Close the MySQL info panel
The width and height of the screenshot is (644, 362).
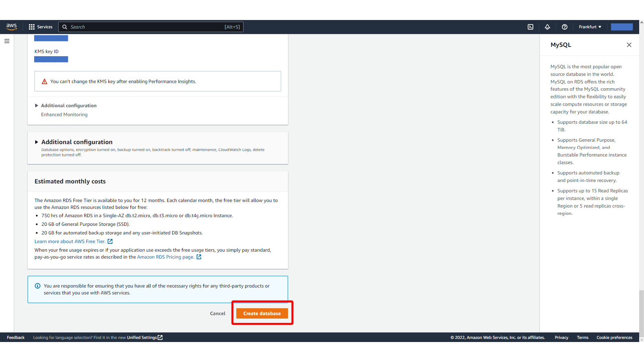(629, 45)
